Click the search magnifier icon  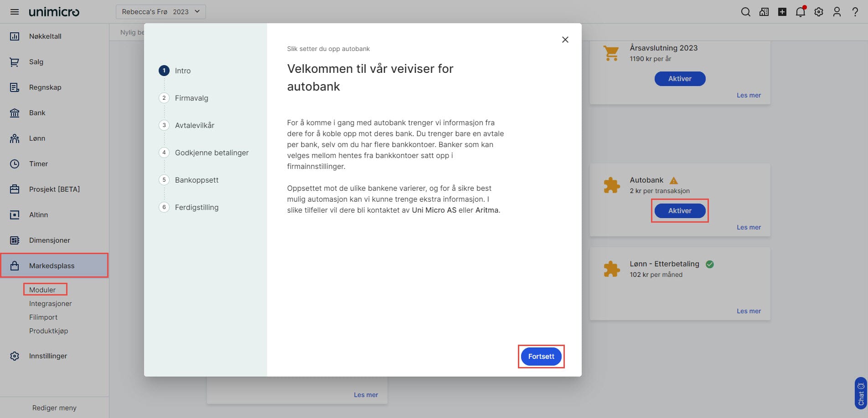tap(745, 12)
